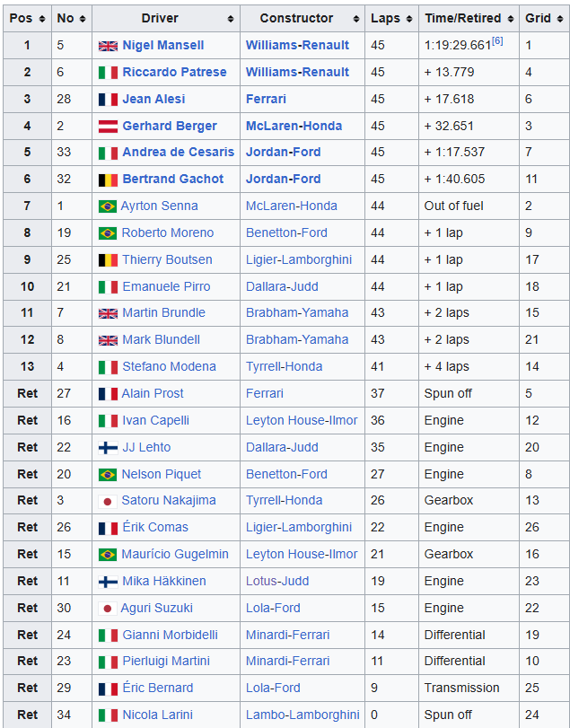Open Jean Alesi's driver page
Image resolution: width=570 pixels, height=728 pixels.
coord(153,99)
